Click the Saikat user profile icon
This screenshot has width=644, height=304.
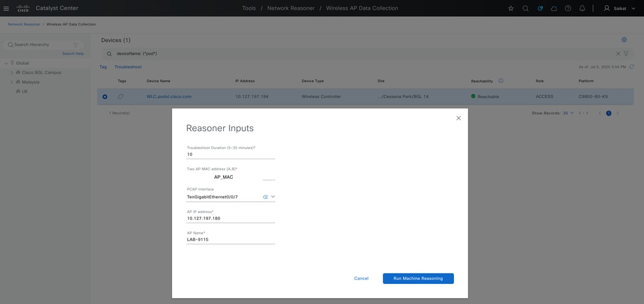coord(607,8)
